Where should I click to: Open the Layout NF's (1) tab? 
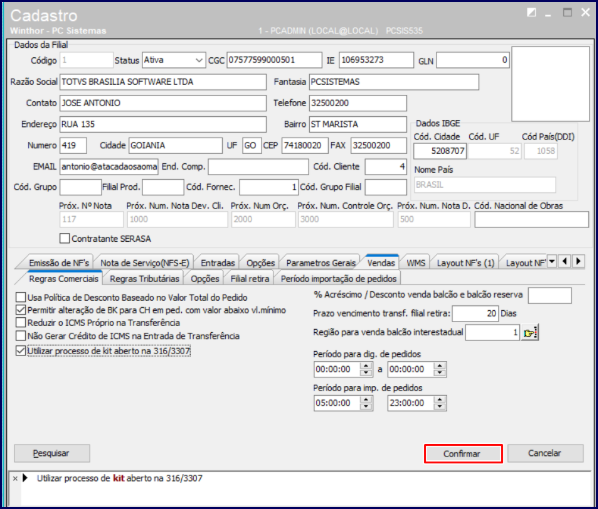(465, 263)
